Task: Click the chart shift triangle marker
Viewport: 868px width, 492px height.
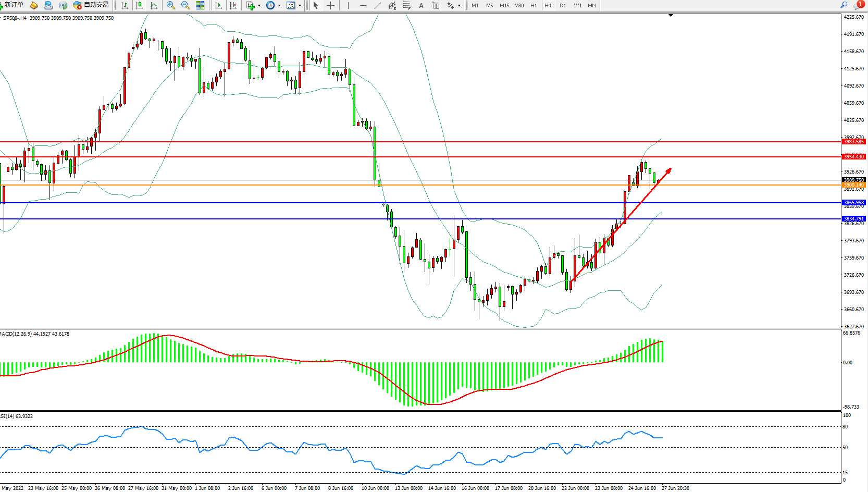Action: click(x=671, y=16)
